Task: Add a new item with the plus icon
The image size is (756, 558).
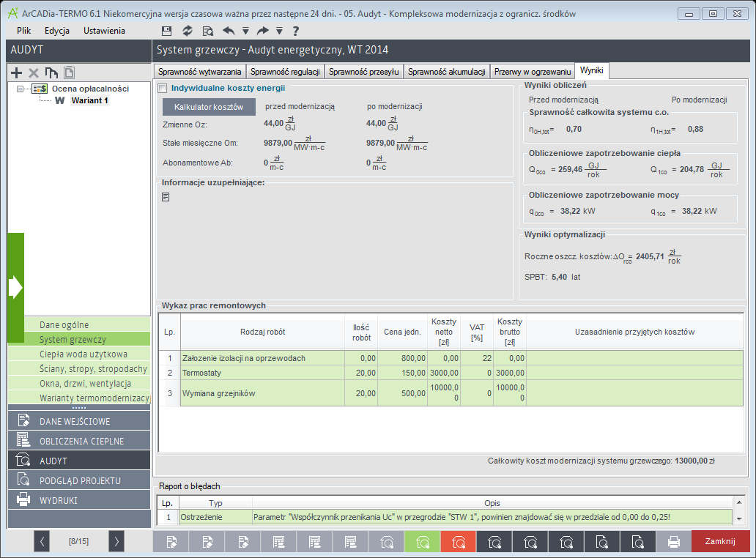Action: [16, 72]
